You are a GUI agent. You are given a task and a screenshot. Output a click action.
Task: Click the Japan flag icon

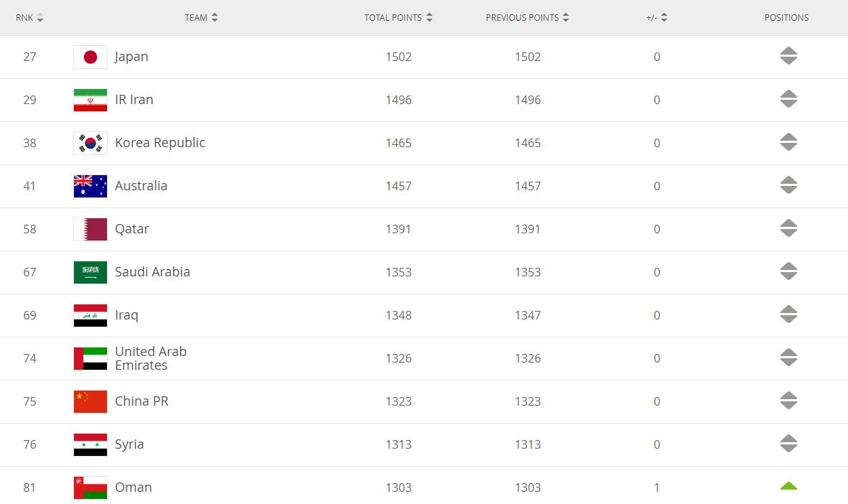90,57
